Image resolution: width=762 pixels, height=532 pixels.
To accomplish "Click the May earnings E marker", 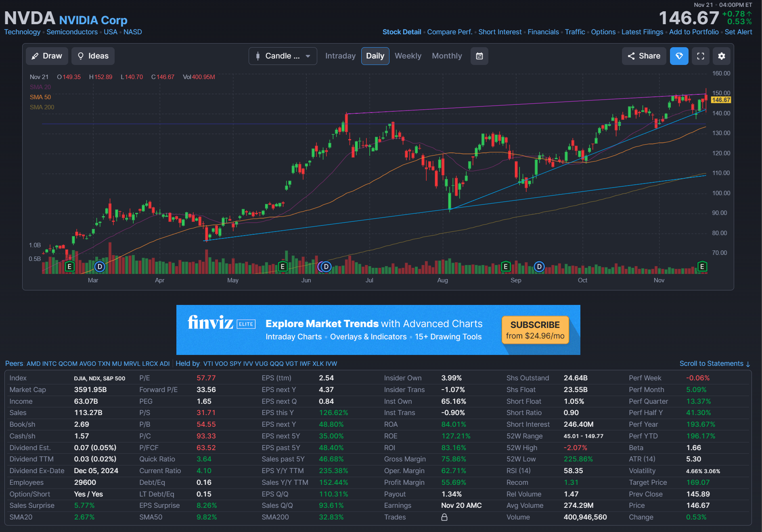I will click(283, 267).
